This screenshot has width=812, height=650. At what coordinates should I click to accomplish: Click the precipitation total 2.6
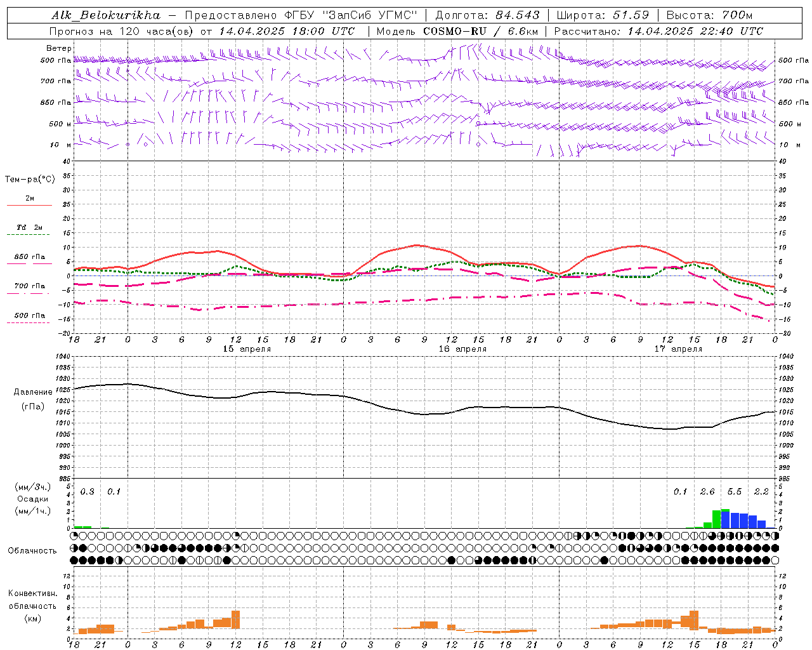[707, 492]
